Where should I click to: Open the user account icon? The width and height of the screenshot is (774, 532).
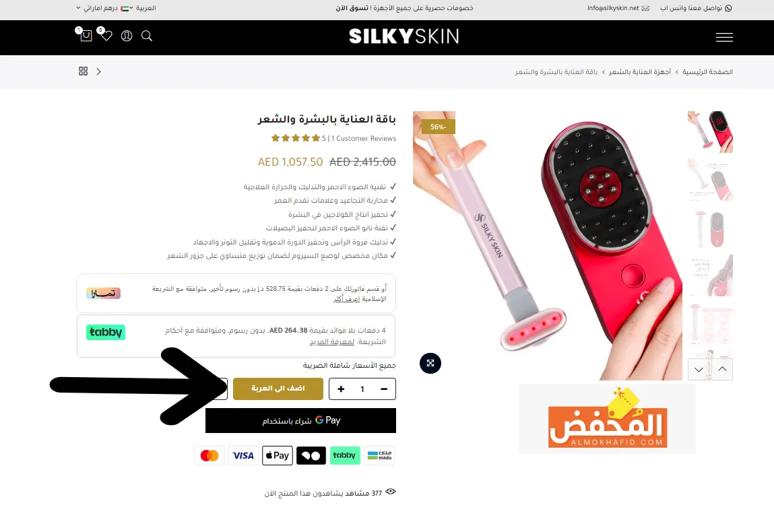coord(127,36)
